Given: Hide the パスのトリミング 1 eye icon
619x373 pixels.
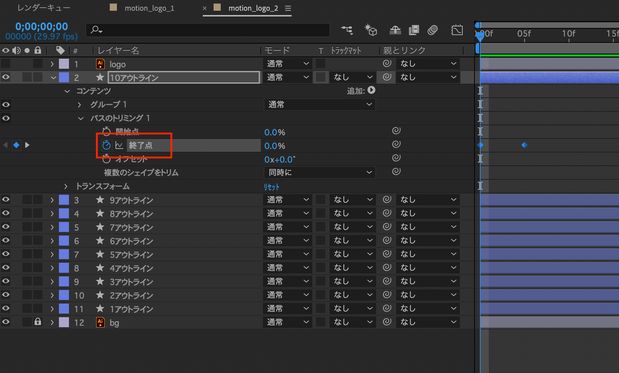Looking at the screenshot, I should point(6,118).
